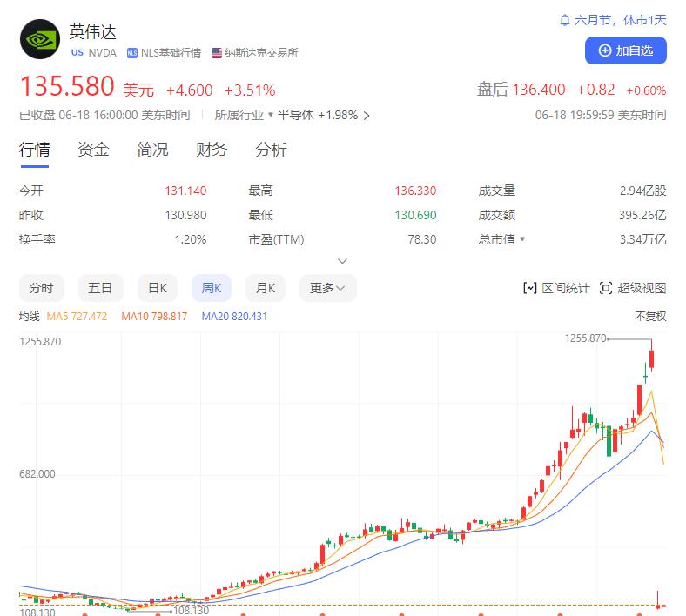Click the NVIDIA logo icon

[39, 40]
